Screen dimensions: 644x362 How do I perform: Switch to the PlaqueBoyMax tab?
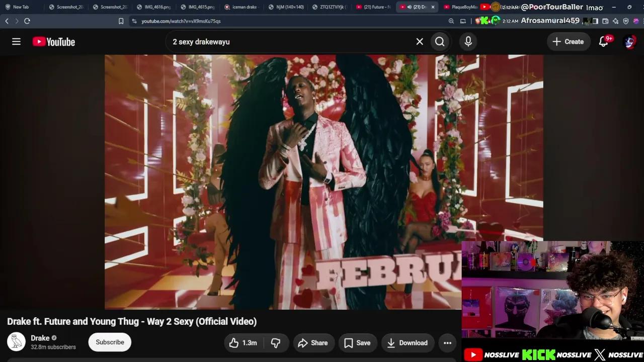461,7
